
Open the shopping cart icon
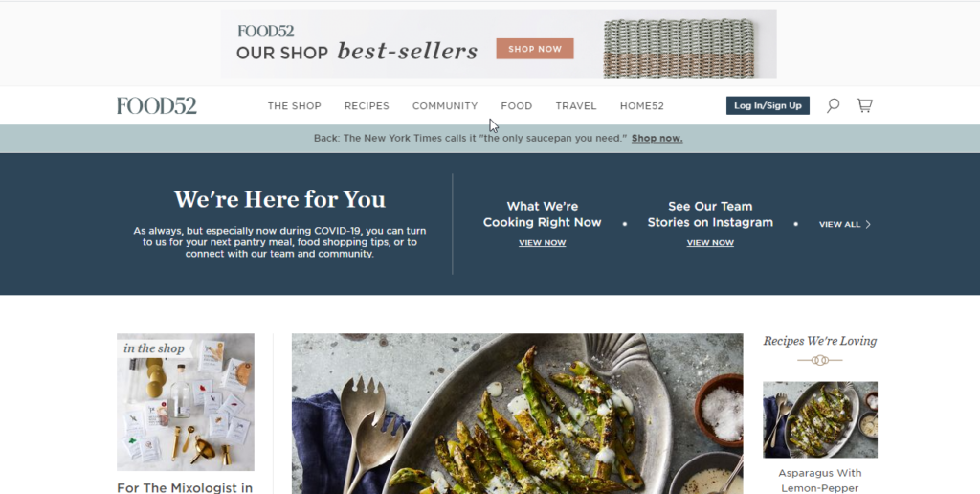(x=864, y=105)
